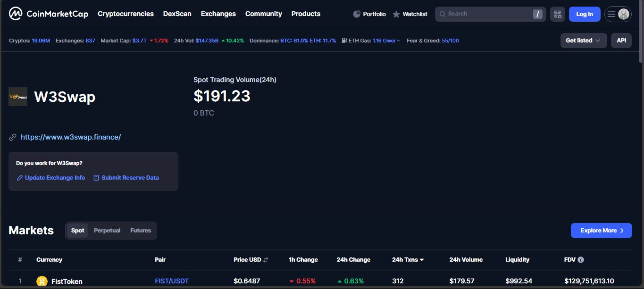This screenshot has width=644, height=289.
Task: Click the $992.54 liquidity cell
Action: pos(519,281)
